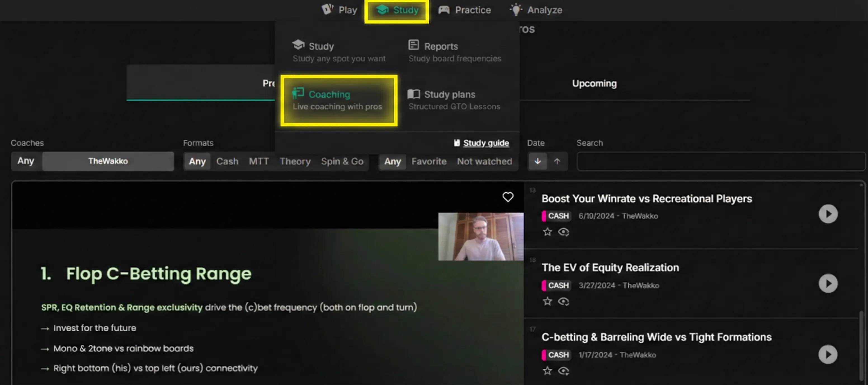The height and width of the screenshot is (385, 868).
Task: Play The EV of Equity Realization video
Action: [828, 283]
